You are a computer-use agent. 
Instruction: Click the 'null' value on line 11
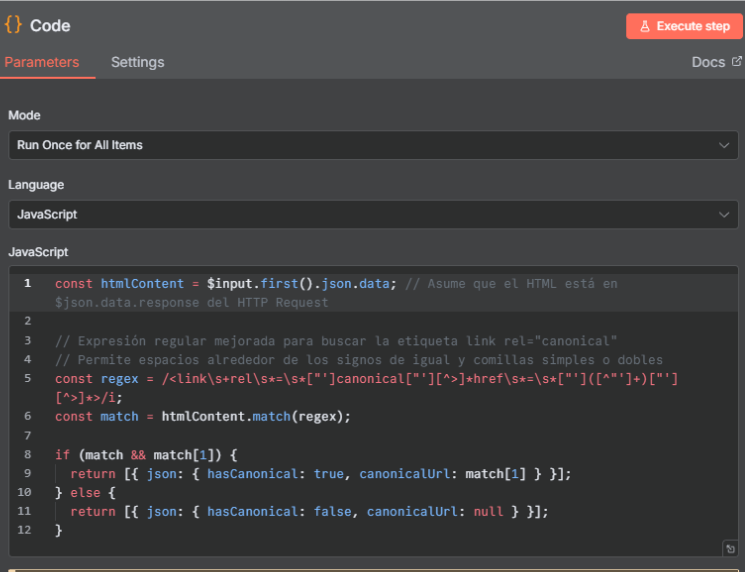coord(488,512)
